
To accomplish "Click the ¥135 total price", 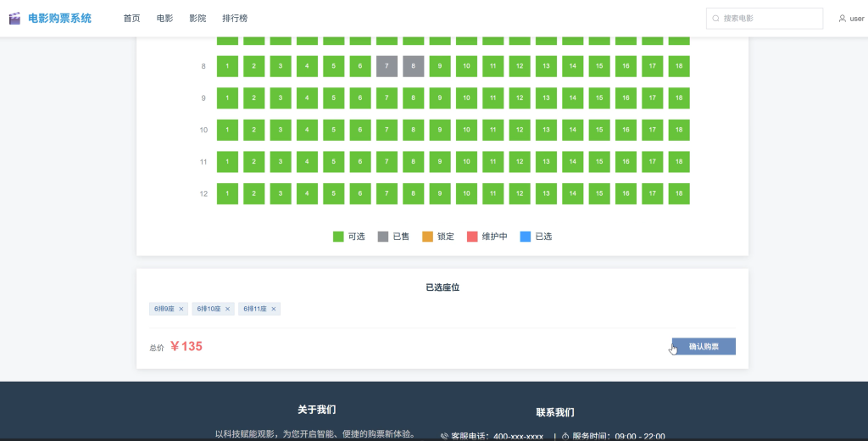I will click(186, 346).
